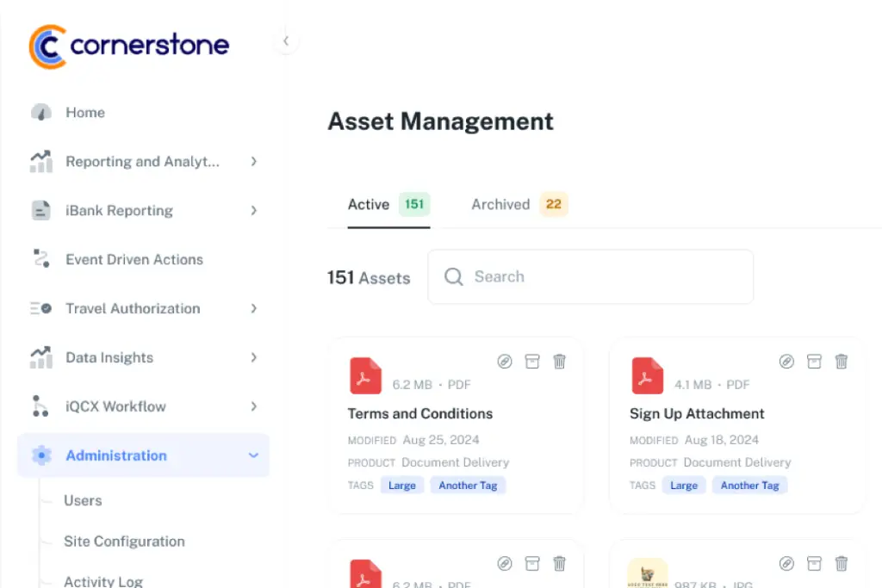Archive the 987 KB JPG asset

point(814,563)
